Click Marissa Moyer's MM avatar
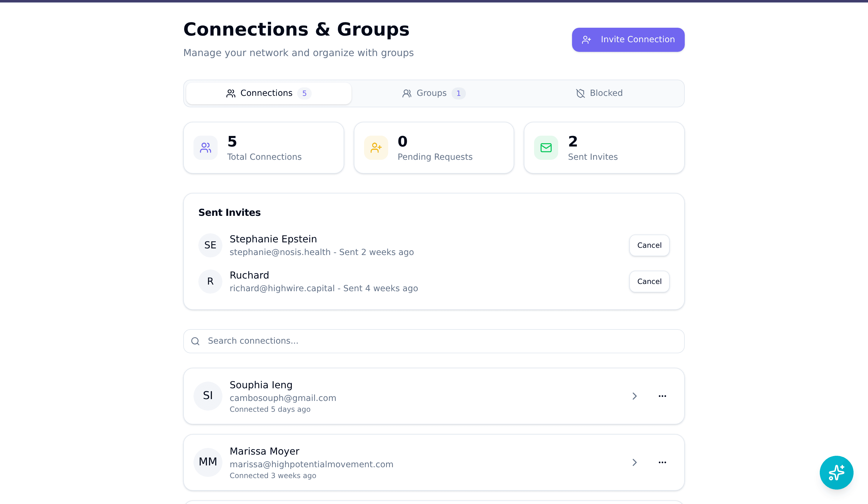 [208, 462]
